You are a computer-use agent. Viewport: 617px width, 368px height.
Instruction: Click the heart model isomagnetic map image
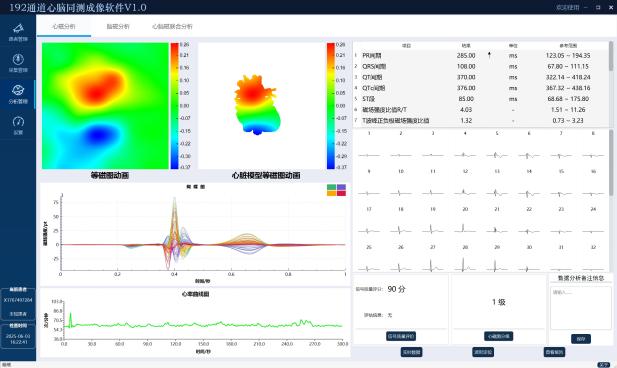point(257,105)
